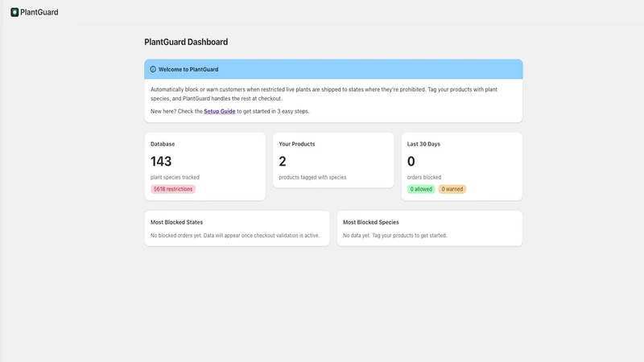Open the Last 30 Days card
The height and width of the screenshot is (362, 644).
click(x=461, y=167)
